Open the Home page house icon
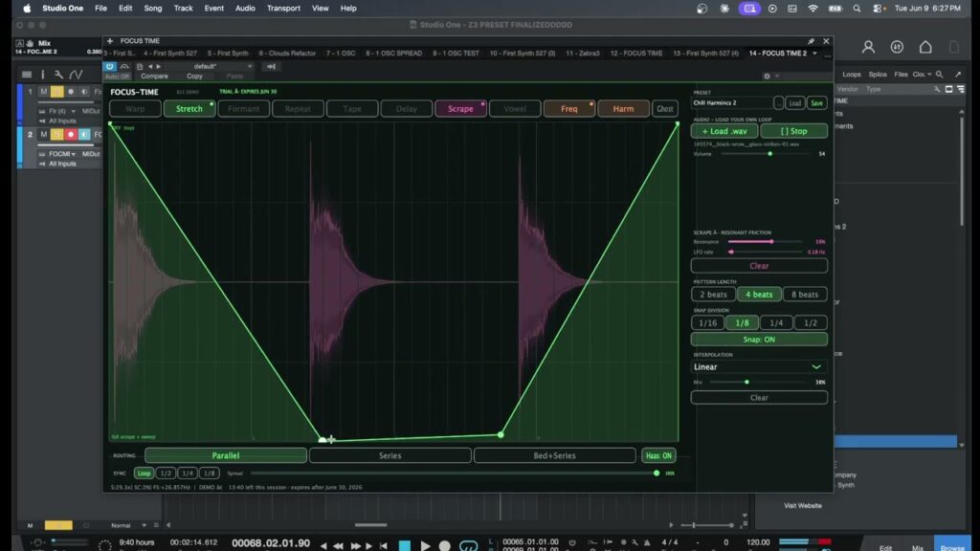The height and width of the screenshot is (551, 980). pyautogui.click(x=925, y=47)
